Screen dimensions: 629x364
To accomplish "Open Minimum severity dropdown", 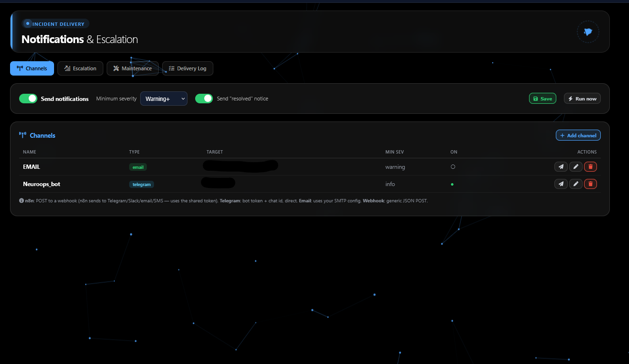I will (164, 99).
